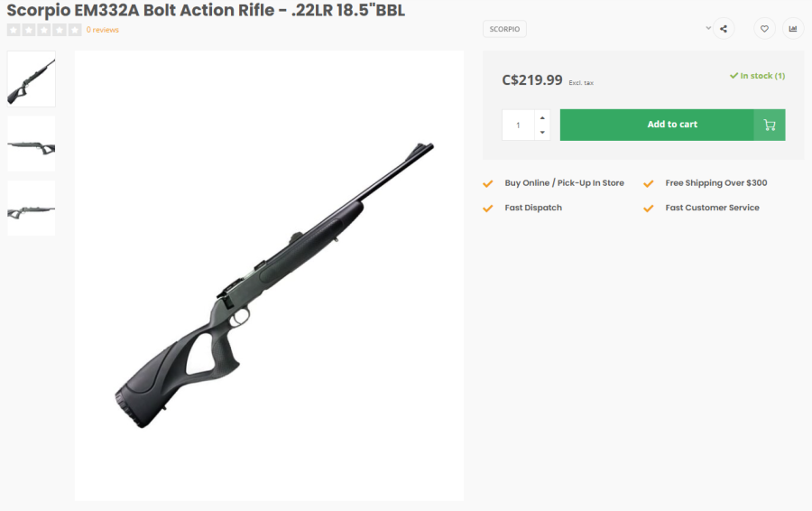Click the share icon button
The image size is (812, 511).
click(724, 29)
